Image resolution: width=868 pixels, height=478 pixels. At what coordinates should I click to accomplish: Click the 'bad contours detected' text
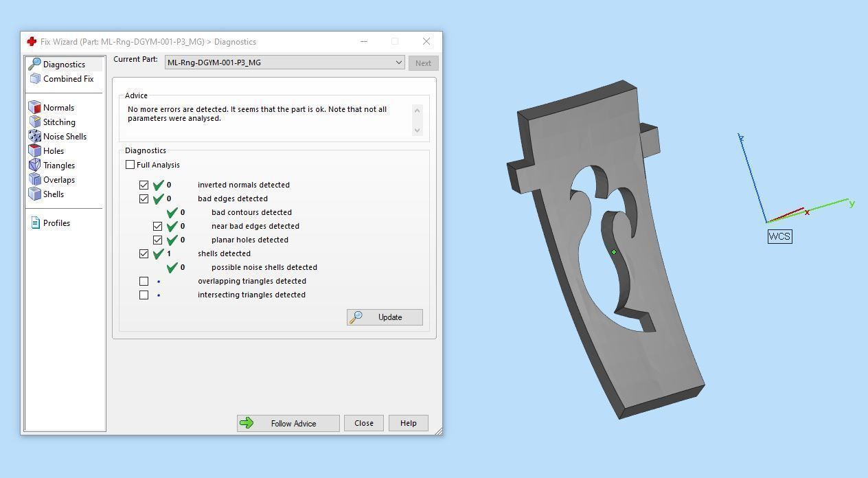click(251, 212)
